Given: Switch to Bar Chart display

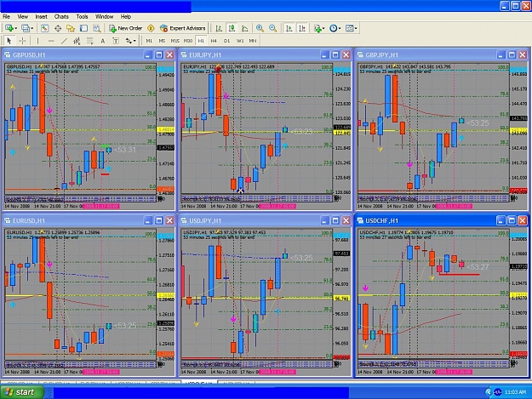Looking at the screenshot, I should click(219, 28).
